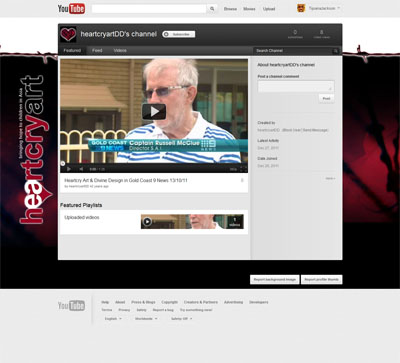
Task: Click the Copyright footer link
Action: [x=170, y=302]
